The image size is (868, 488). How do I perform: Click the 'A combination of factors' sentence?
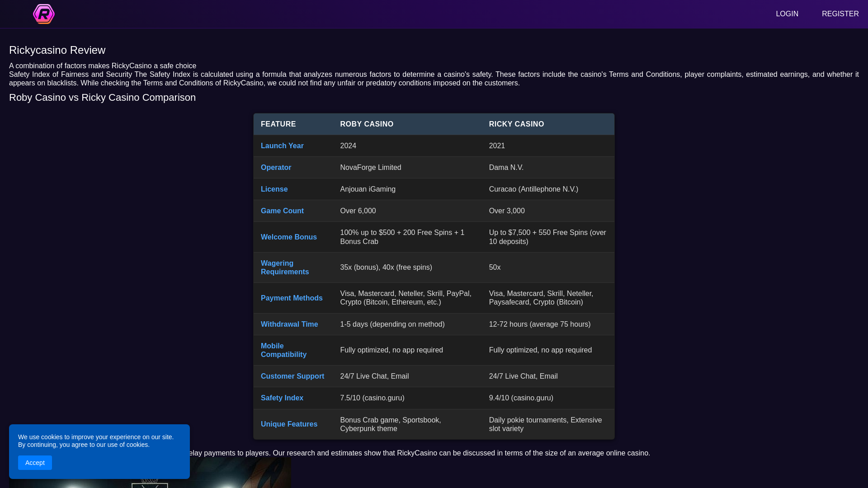[103, 66]
